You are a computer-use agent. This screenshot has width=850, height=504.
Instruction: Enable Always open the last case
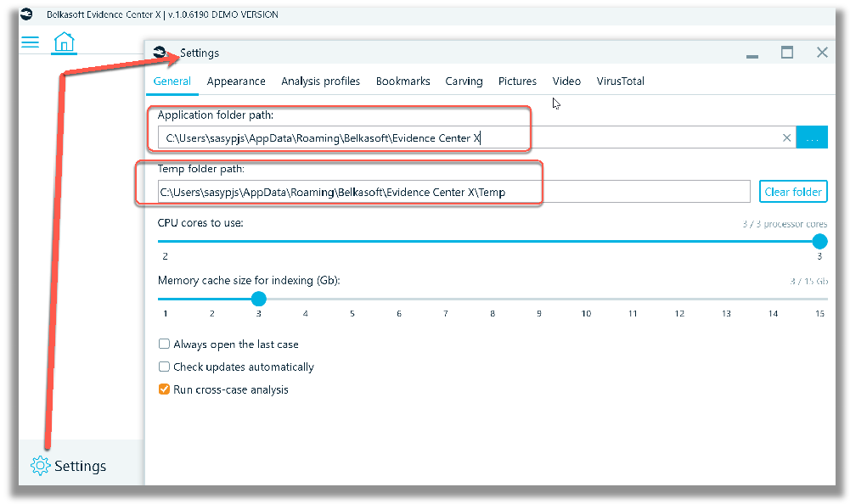pyautogui.click(x=164, y=344)
